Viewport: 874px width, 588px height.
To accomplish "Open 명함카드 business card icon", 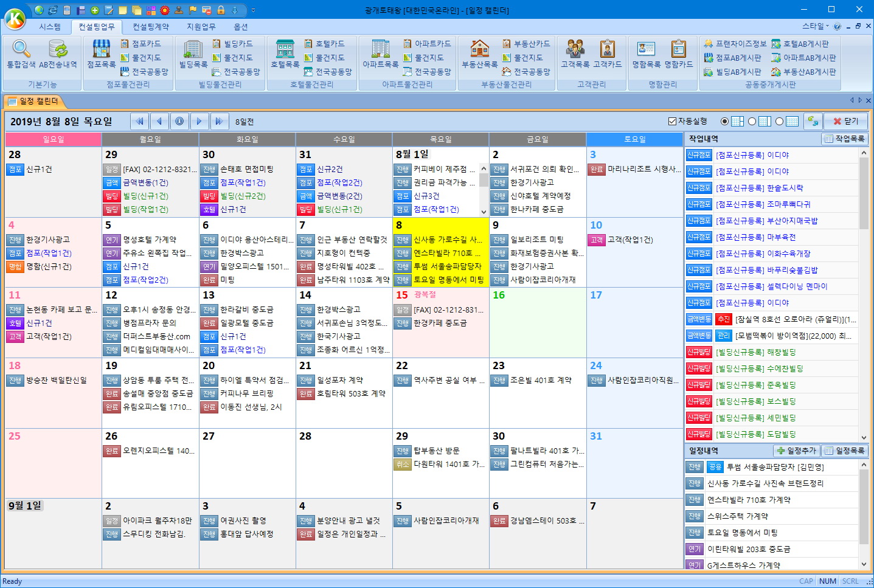I will pyautogui.click(x=678, y=54).
